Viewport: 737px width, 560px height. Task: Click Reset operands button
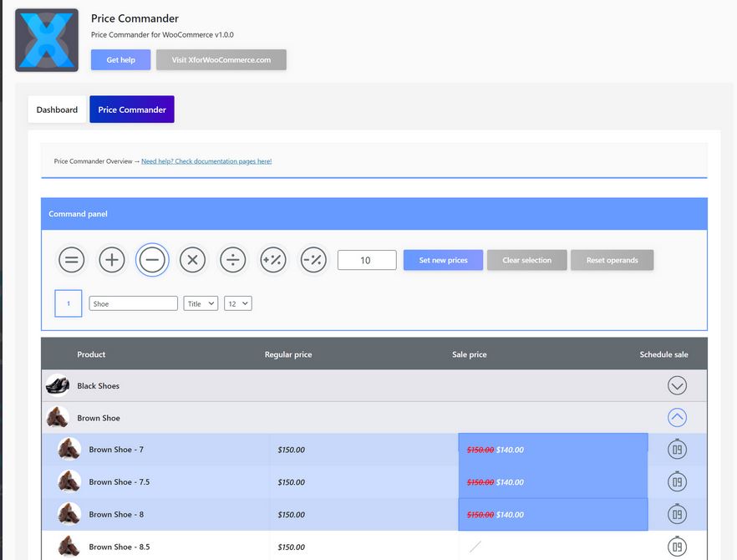pos(612,260)
